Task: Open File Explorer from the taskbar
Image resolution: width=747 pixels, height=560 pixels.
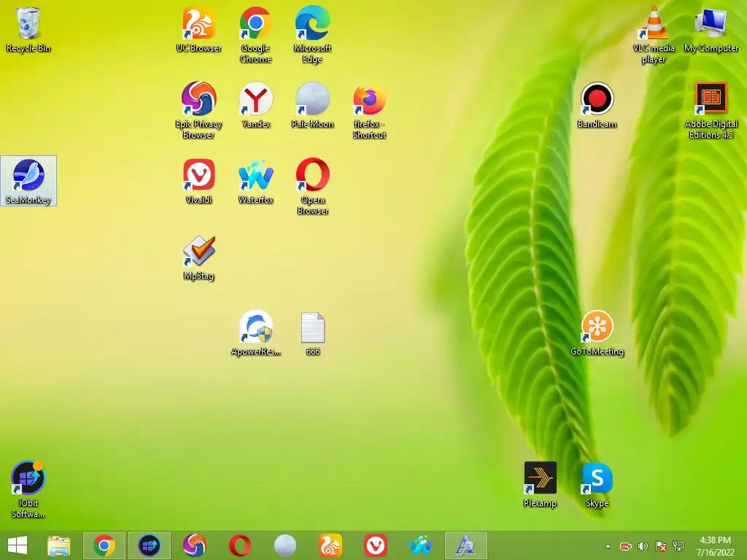Action: click(x=59, y=545)
